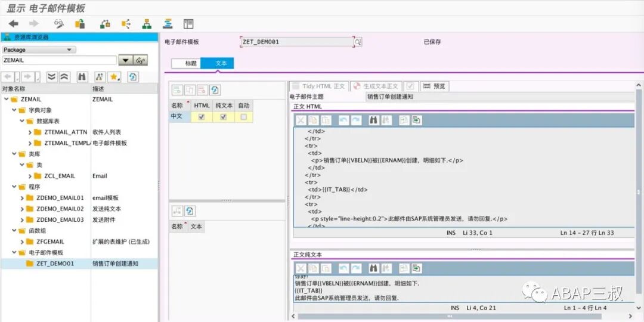Click the binoculars find icon in repository browser
The height and width of the screenshot is (322, 644).
[x=82, y=77]
